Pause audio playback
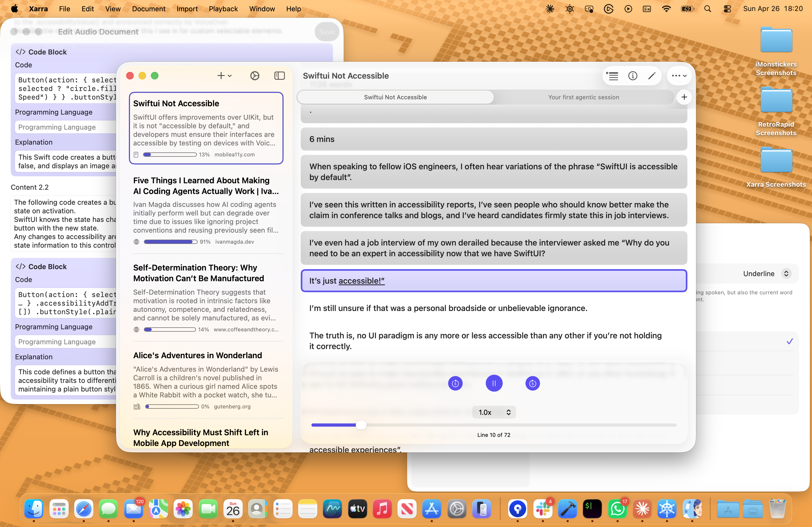The width and height of the screenshot is (812, 527). click(x=494, y=383)
